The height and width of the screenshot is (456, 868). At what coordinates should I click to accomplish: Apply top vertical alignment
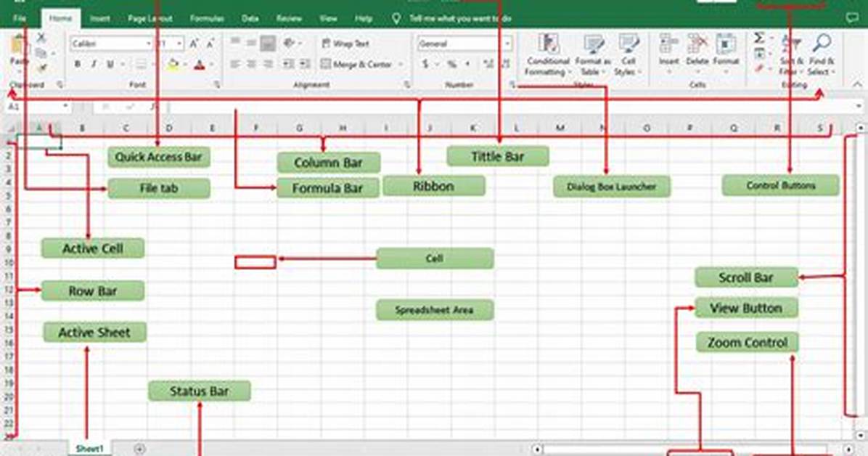click(235, 42)
